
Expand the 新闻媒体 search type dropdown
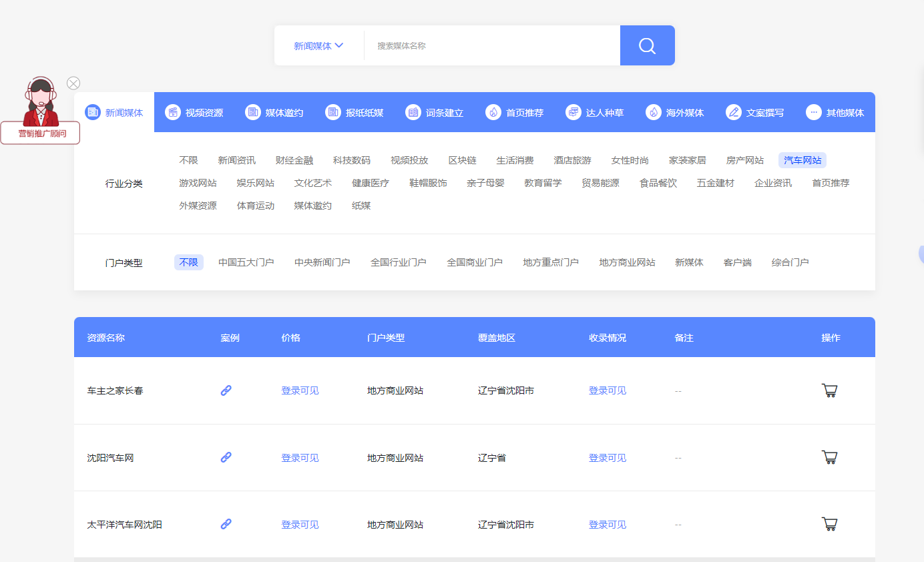[x=318, y=46]
